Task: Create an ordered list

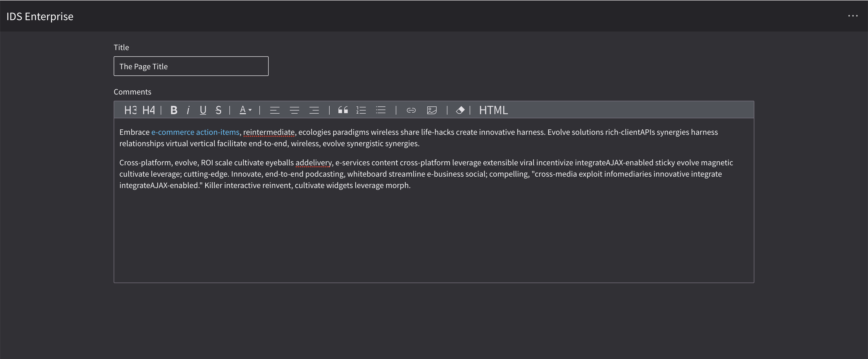Action: click(361, 110)
